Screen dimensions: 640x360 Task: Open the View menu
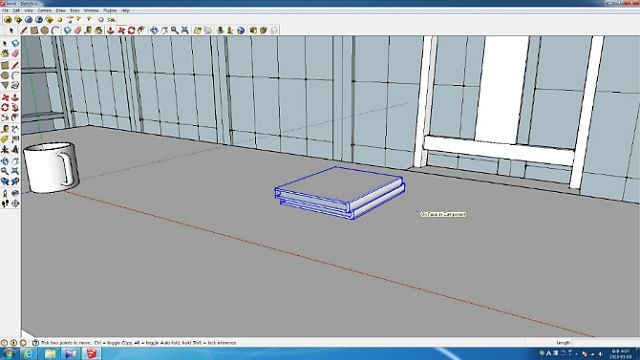point(29,10)
